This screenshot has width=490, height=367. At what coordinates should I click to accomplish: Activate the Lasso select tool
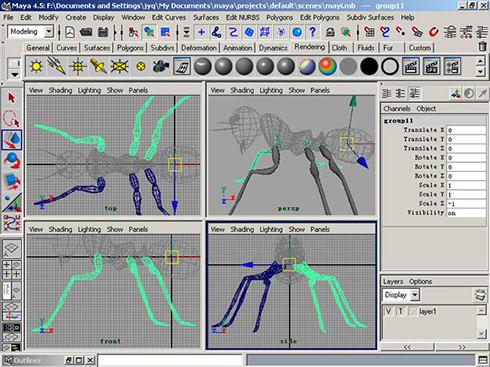12,119
